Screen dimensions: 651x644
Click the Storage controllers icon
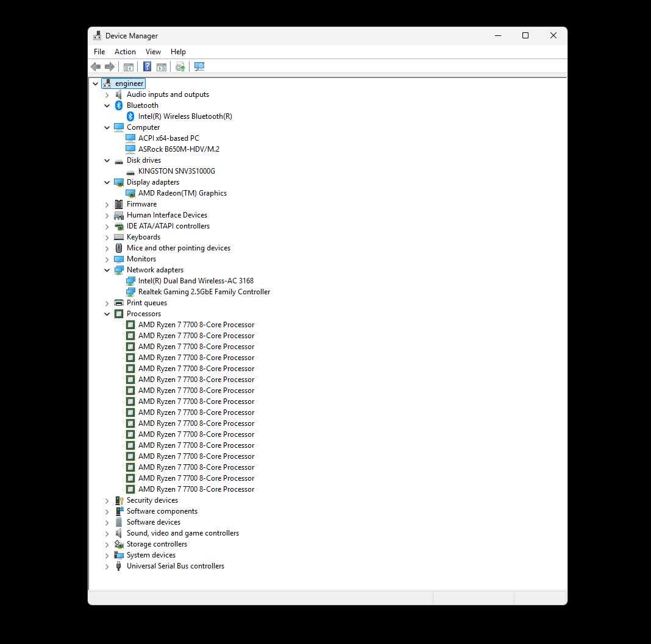pyautogui.click(x=119, y=544)
